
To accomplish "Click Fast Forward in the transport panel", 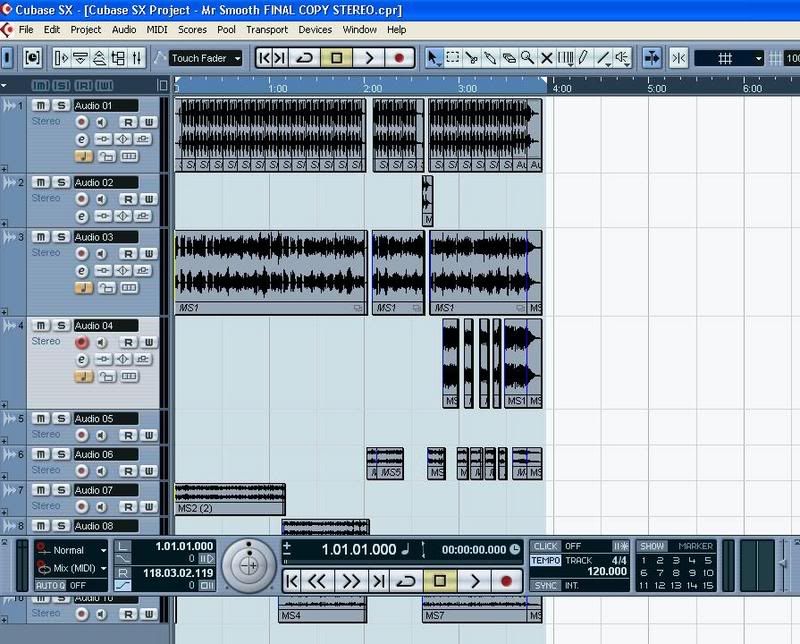I will click(x=351, y=581).
